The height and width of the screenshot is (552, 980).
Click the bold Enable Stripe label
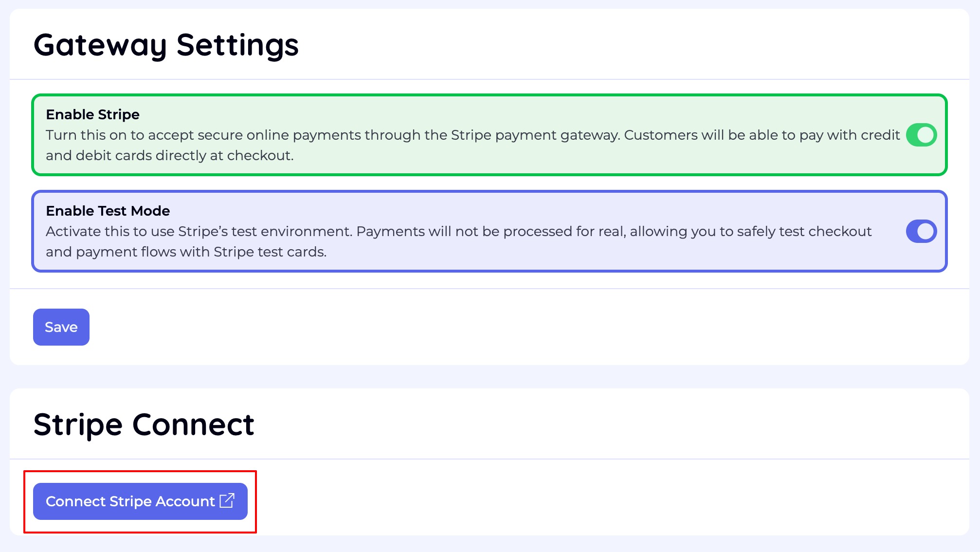92,114
